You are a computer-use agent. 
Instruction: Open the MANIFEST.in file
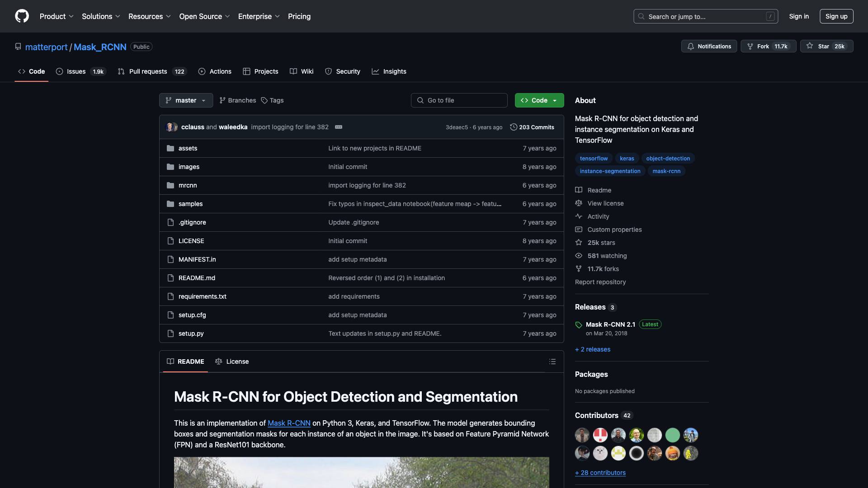[197, 259]
